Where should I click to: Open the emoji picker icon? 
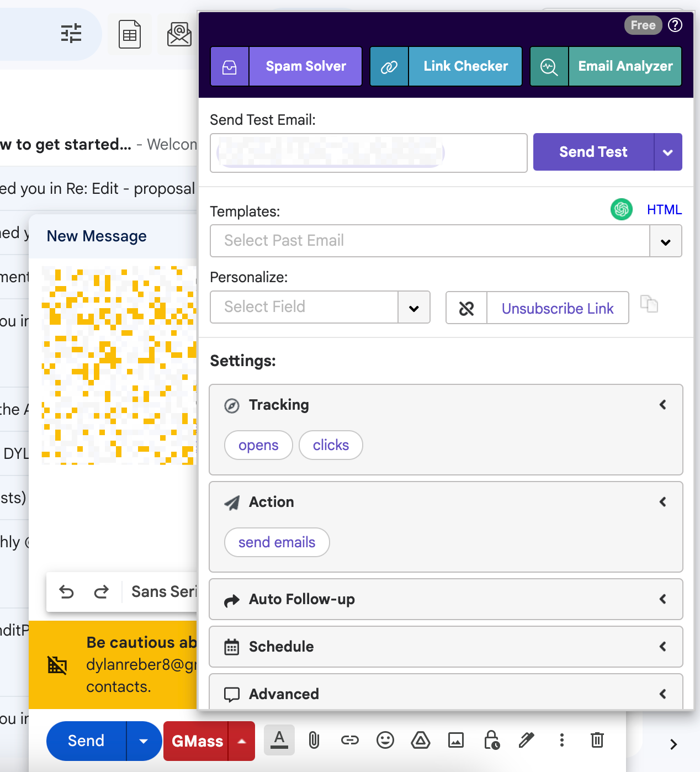click(385, 740)
